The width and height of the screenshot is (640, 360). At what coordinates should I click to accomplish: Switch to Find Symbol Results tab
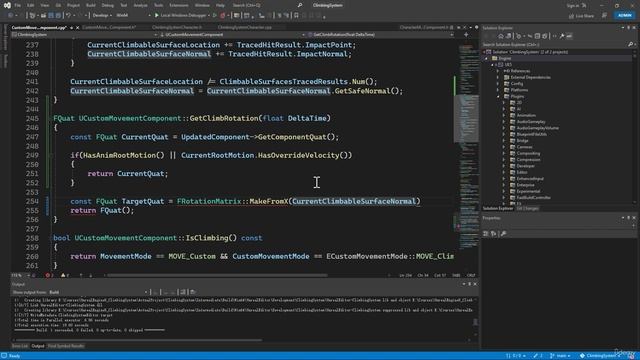pyautogui.click(x=66, y=346)
